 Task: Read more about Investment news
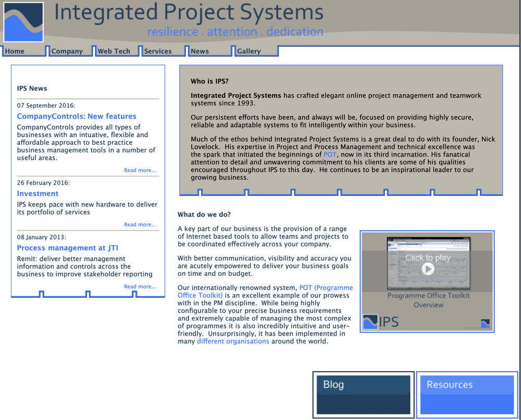point(140,225)
